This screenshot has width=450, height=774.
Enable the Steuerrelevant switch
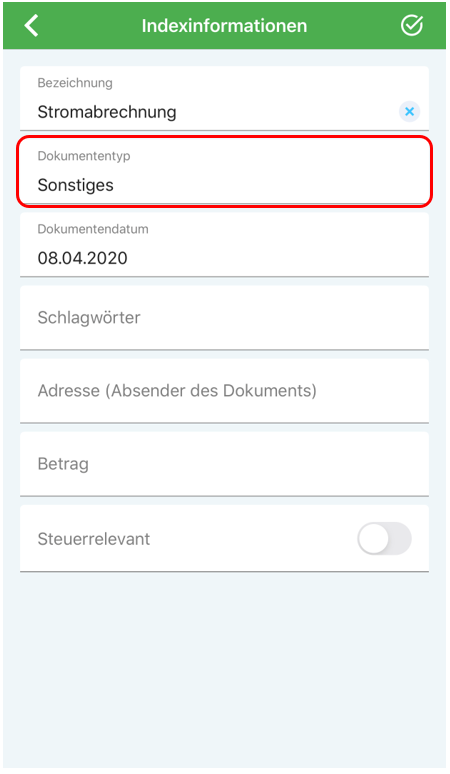pos(384,539)
